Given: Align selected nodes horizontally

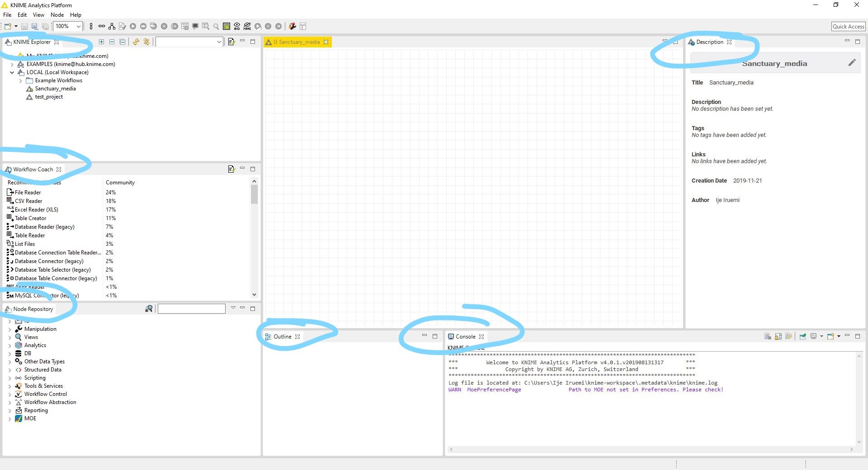Looking at the screenshot, I should [102, 26].
